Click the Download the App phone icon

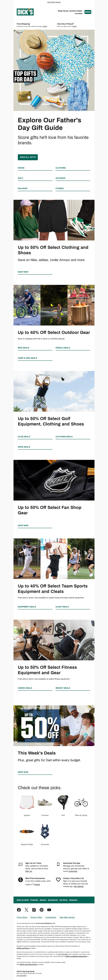pyautogui.click(x=58, y=864)
